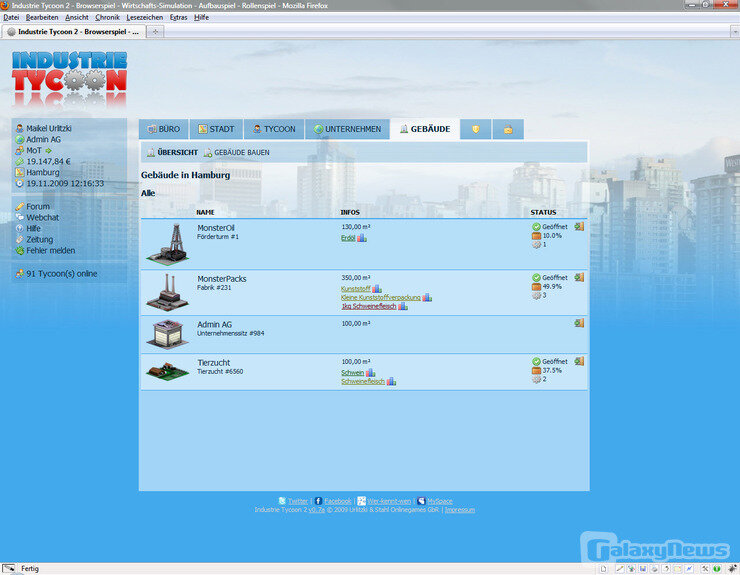Open the Webchat sidebar link
Screen dimensions: 740x575
pos(42,218)
